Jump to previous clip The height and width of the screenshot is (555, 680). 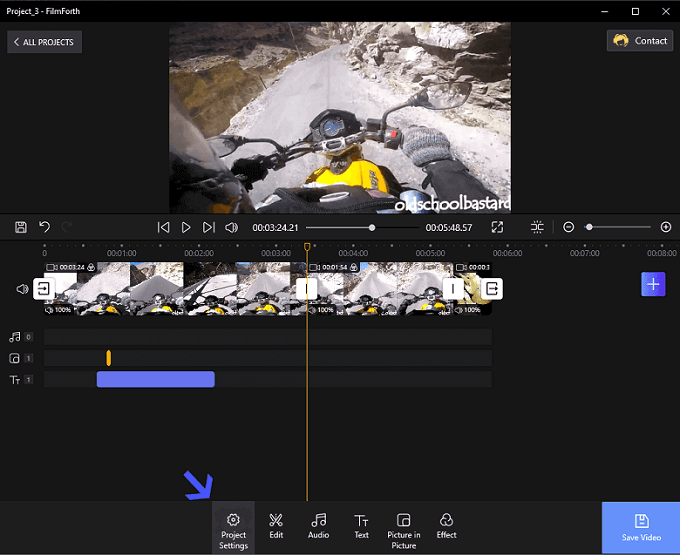pos(163,227)
